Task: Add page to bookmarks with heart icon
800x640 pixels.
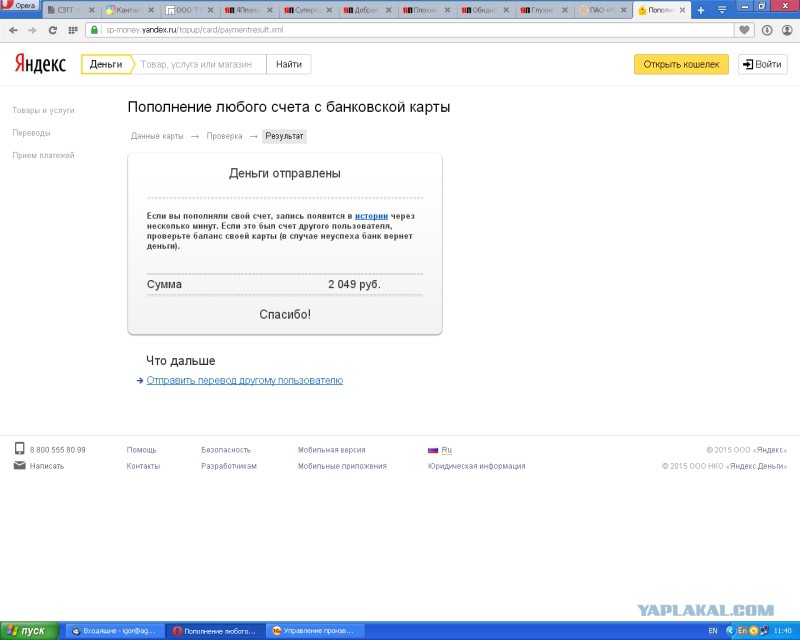Action: pyautogui.click(x=744, y=30)
